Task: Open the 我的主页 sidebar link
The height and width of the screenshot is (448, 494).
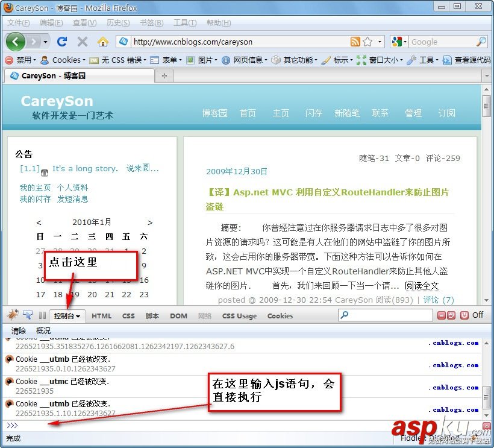Action: coord(35,188)
